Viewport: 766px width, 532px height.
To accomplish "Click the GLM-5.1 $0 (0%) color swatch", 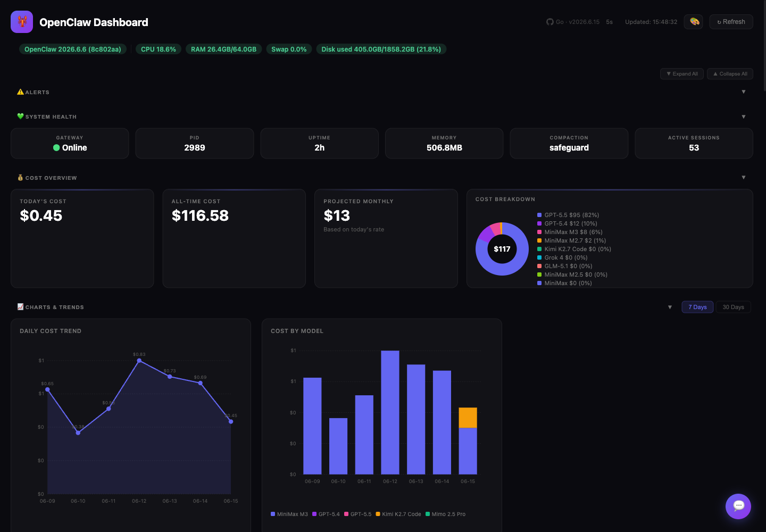I will tap(539, 266).
